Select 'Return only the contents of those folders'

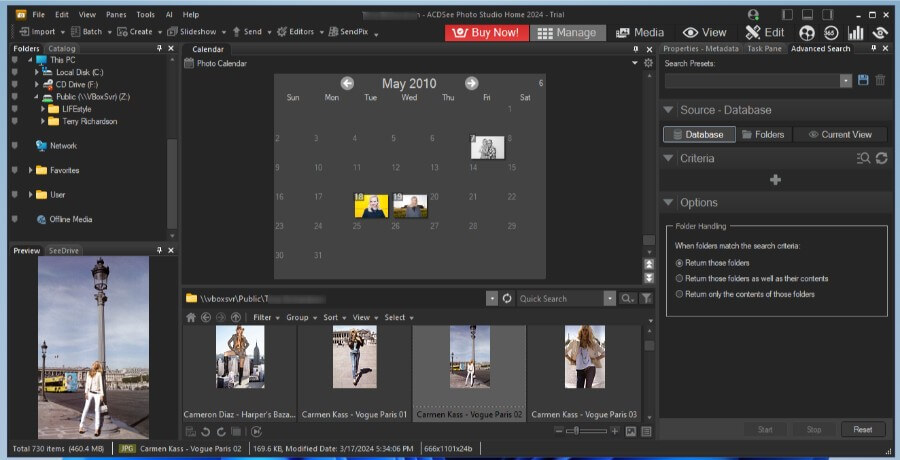click(681, 294)
